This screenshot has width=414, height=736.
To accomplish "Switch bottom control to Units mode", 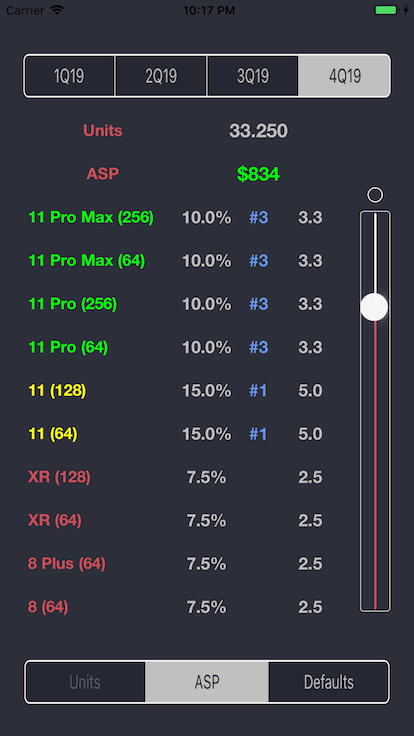I will click(85, 682).
